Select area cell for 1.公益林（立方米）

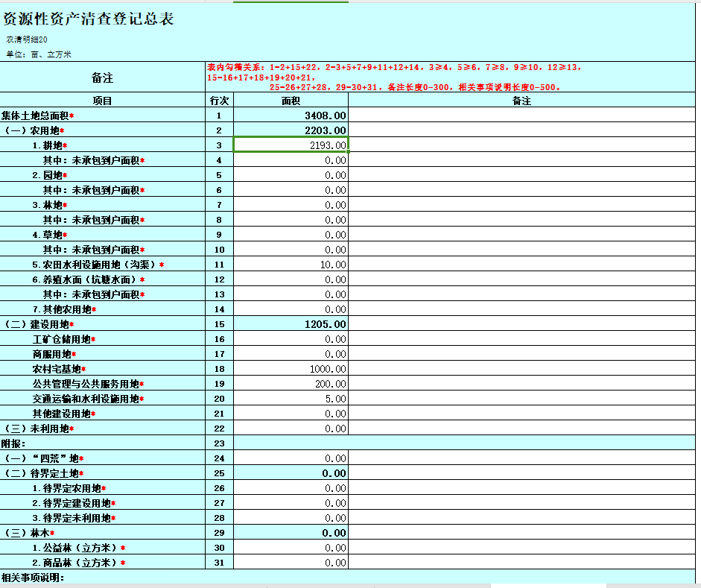coord(291,547)
